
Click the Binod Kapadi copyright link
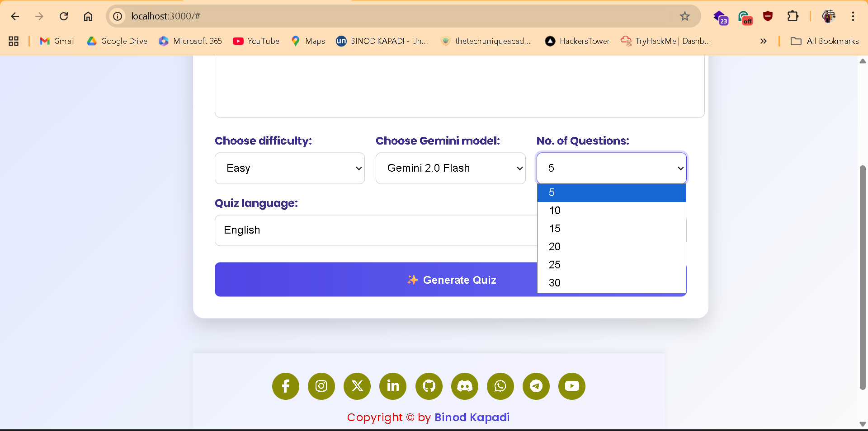pos(472,417)
